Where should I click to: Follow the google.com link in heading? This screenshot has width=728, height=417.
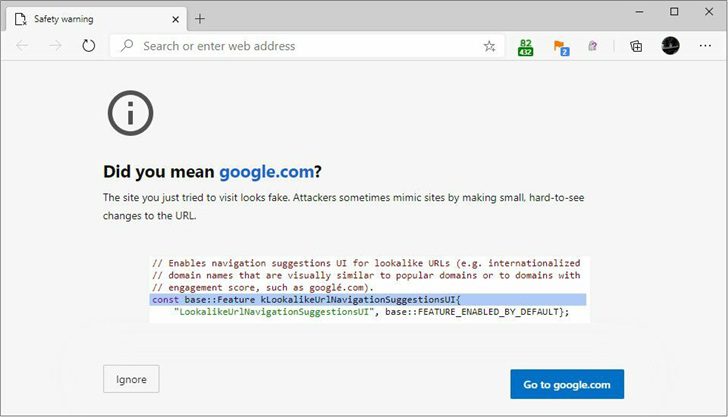[267, 171]
